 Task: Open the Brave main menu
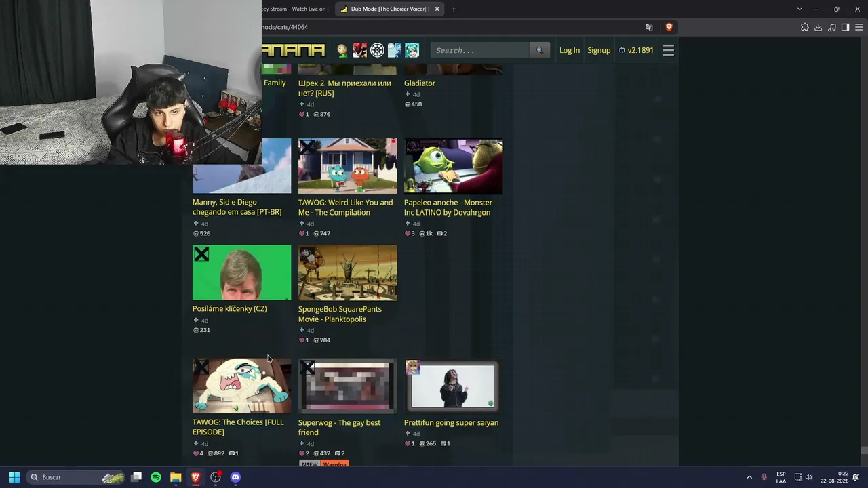click(x=859, y=27)
